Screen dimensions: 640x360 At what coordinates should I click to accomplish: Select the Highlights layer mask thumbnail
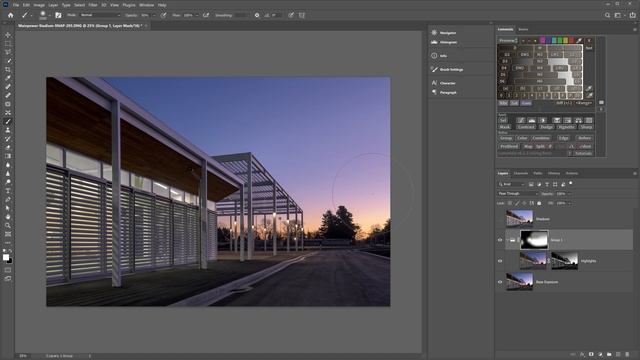[564, 261]
